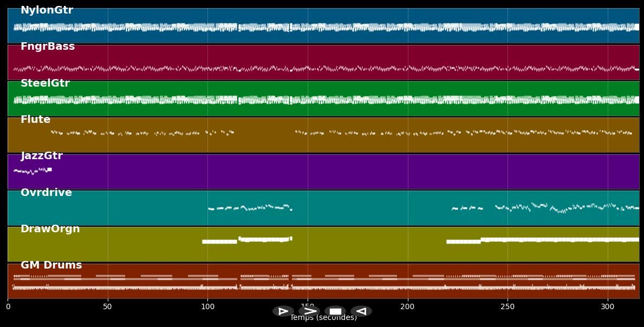644x327 pixels.
Task: Click the square stop button
Action: tap(335, 311)
